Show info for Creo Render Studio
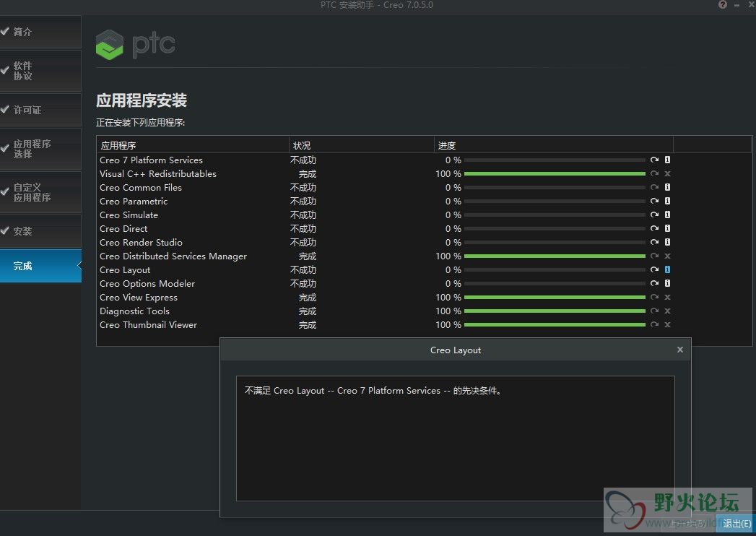756x536 pixels. [667, 242]
